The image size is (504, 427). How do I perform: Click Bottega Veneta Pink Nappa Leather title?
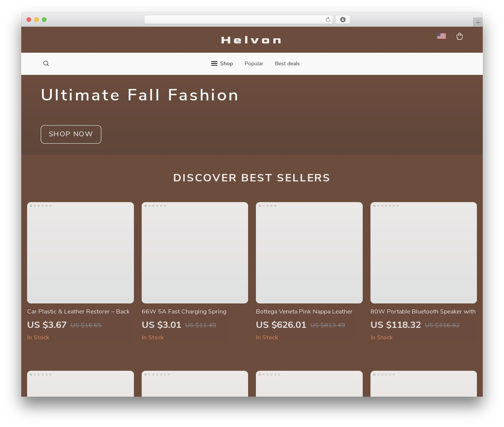304,312
